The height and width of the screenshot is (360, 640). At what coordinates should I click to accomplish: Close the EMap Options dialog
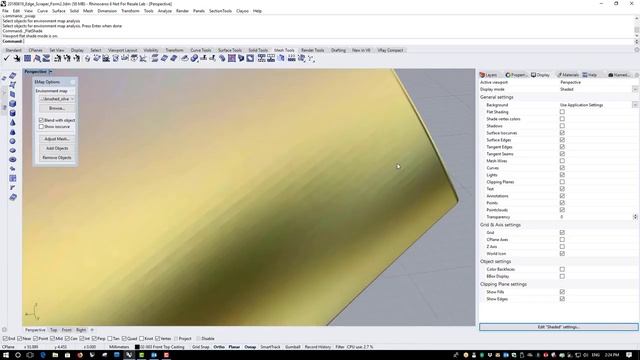point(73,82)
